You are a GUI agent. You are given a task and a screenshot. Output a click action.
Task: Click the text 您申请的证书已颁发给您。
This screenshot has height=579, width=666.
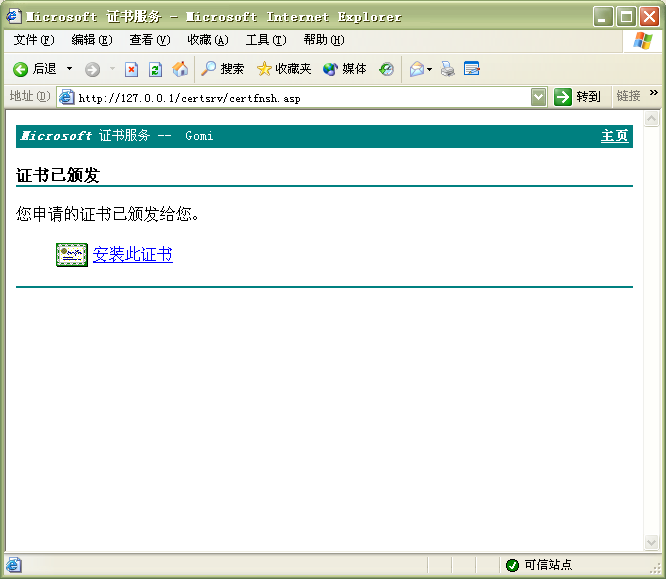point(107,214)
